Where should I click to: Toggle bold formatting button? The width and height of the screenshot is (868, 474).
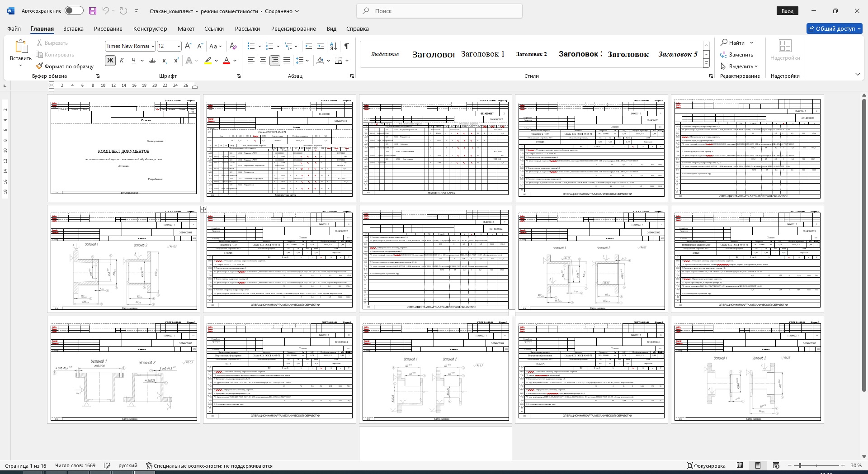point(110,61)
